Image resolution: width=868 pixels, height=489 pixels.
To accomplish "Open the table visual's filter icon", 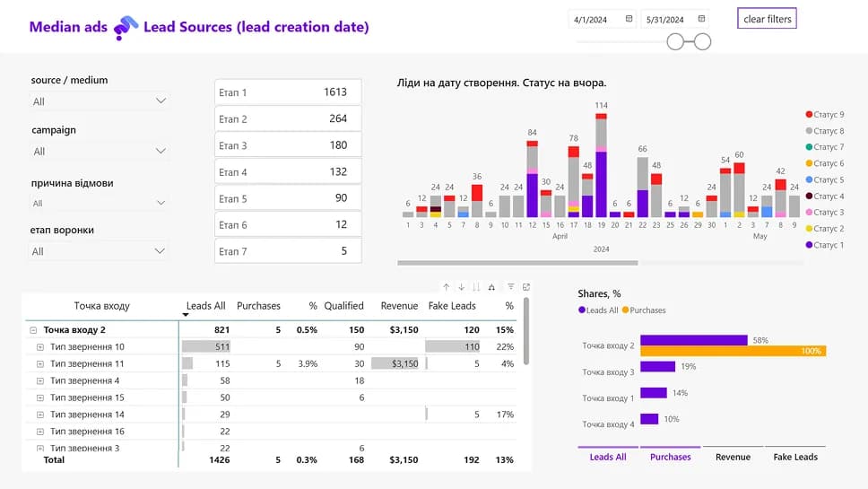I will tap(510, 287).
